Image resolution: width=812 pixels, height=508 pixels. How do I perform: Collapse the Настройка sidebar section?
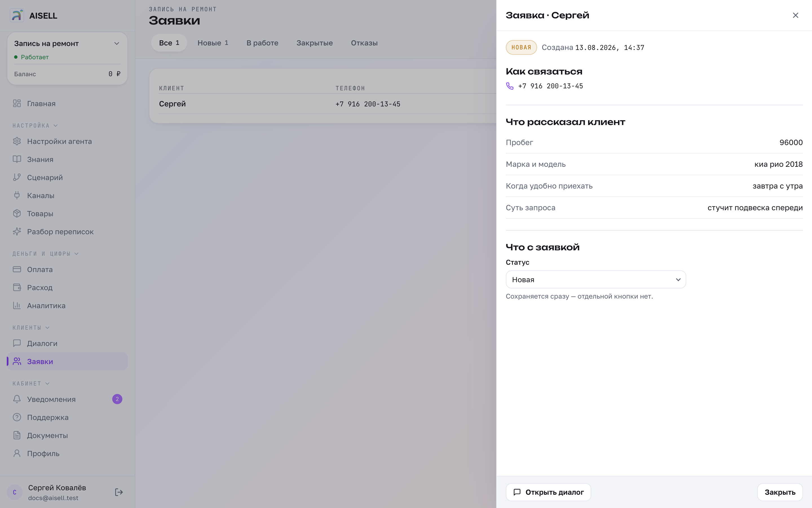click(35, 126)
